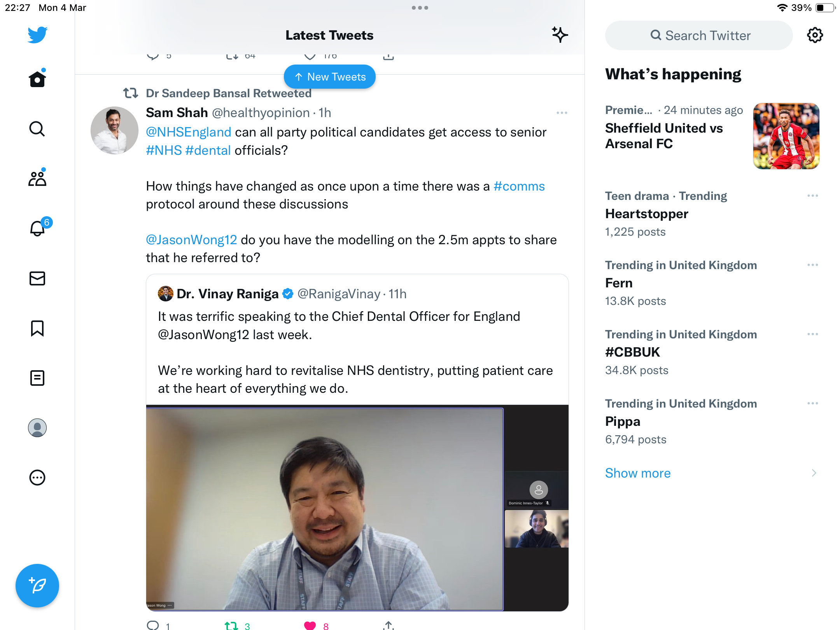The image size is (840, 630).
Task: Expand Show more chevron arrow
Action: 814,473
